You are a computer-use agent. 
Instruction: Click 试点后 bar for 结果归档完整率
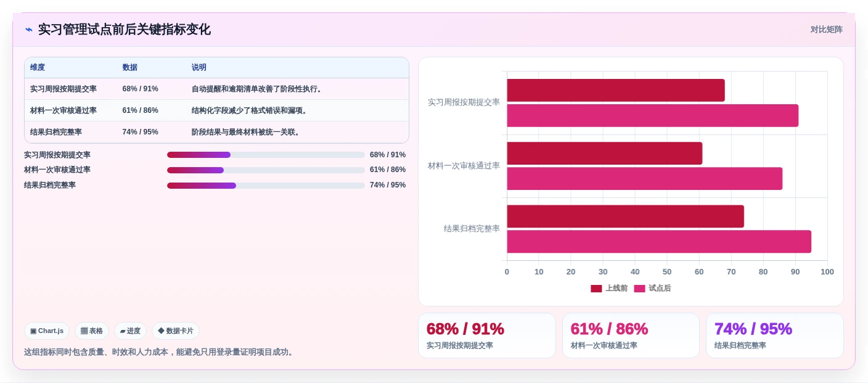[x=659, y=242]
